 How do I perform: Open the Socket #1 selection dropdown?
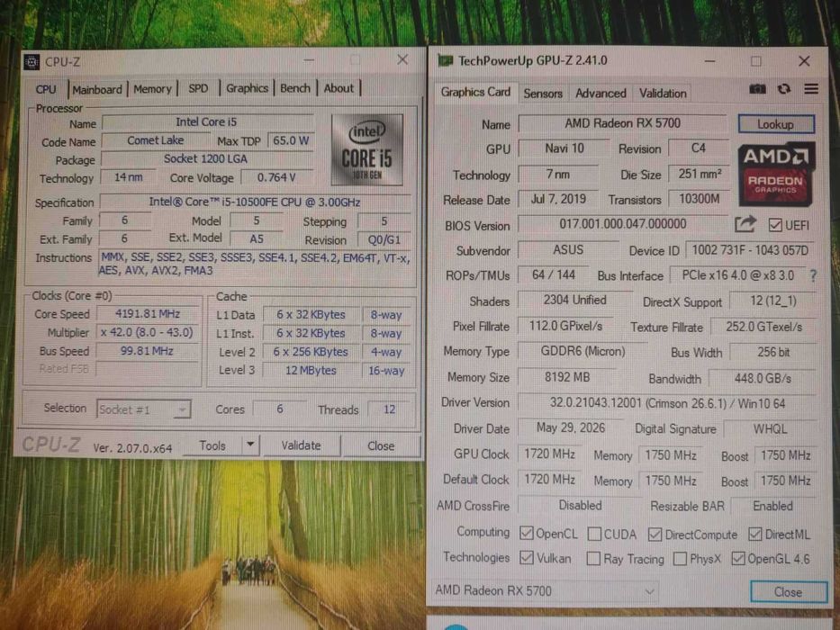143,409
